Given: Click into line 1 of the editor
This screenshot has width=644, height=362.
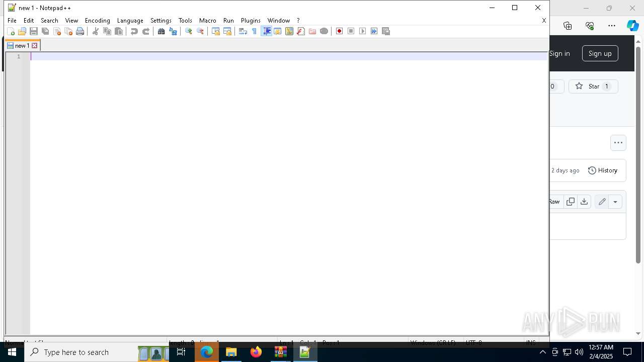Looking at the screenshot, I should [288, 56].
